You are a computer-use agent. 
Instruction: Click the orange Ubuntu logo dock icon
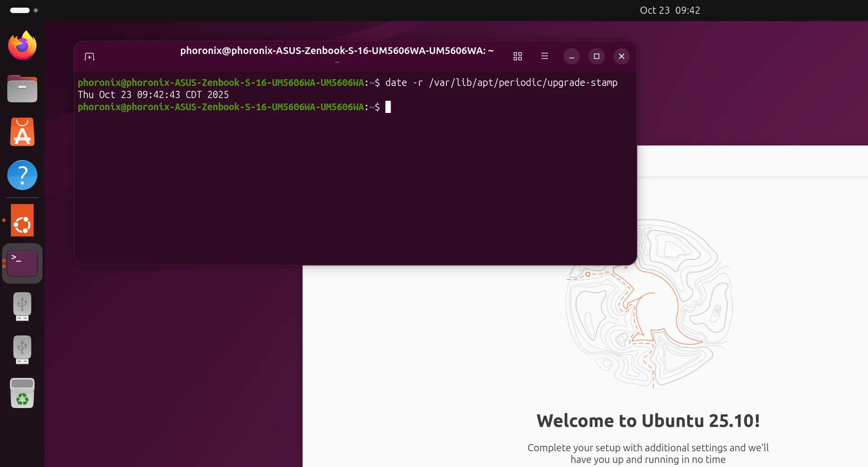click(x=22, y=220)
